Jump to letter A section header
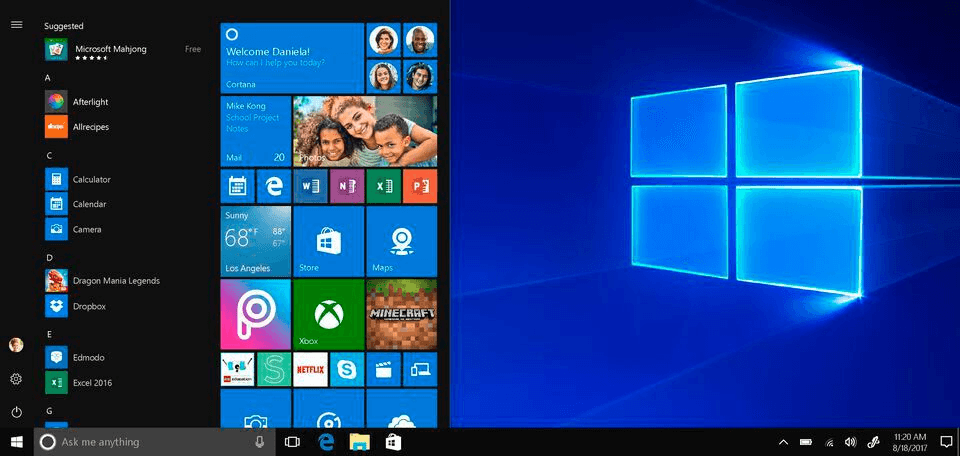Screen dimensions: 960x456 pyautogui.click(x=48, y=78)
